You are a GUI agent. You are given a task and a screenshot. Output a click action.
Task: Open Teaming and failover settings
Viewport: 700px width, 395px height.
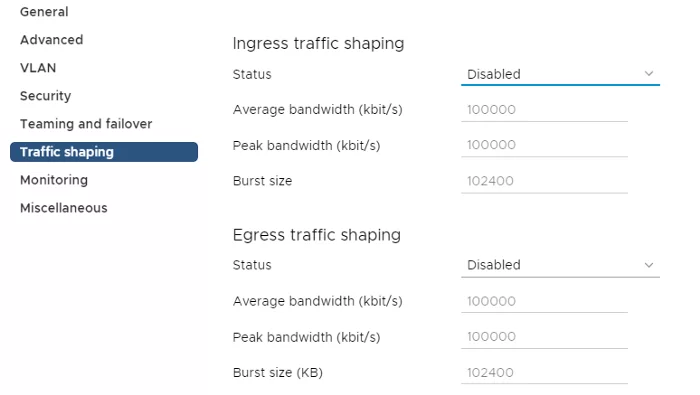coord(86,124)
